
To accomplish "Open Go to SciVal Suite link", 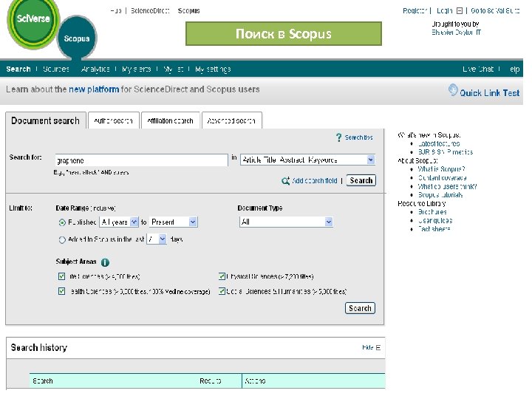I will coord(495,11).
